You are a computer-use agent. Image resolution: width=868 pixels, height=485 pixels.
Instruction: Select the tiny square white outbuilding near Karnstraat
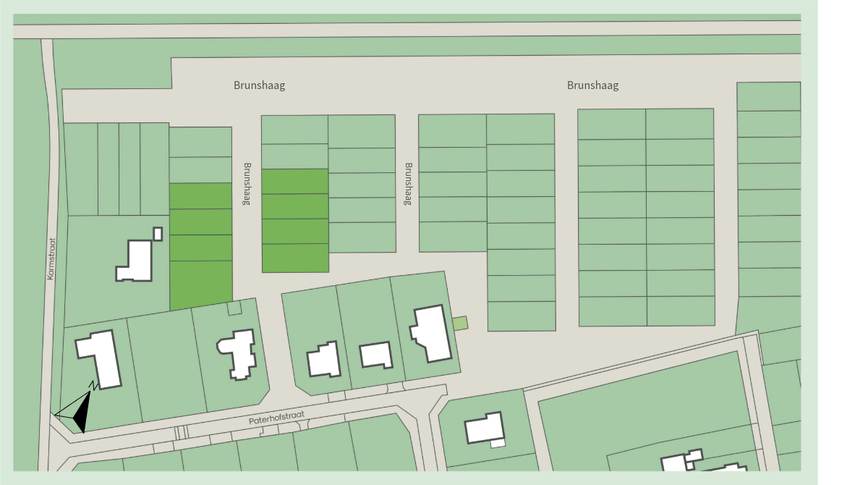tap(158, 234)
